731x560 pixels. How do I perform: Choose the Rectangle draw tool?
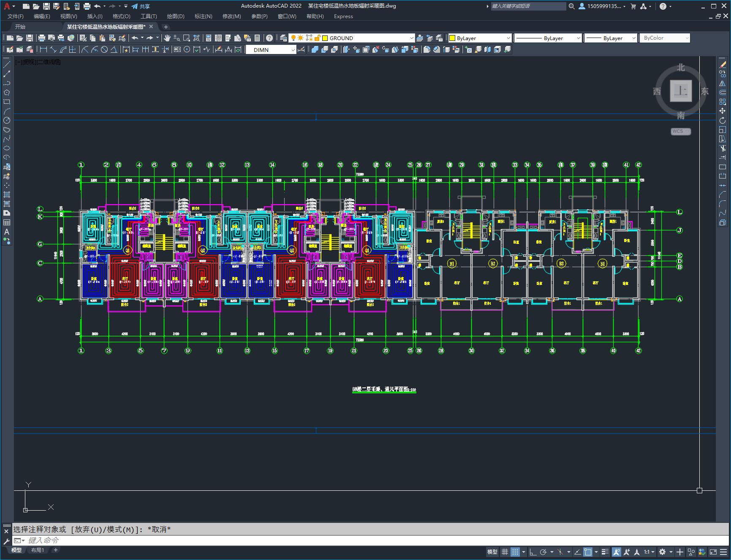click(7, 102)
